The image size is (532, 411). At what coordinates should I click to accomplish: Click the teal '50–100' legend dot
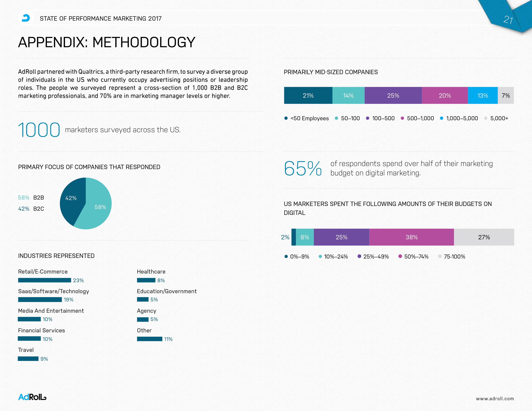pos(336,118)
